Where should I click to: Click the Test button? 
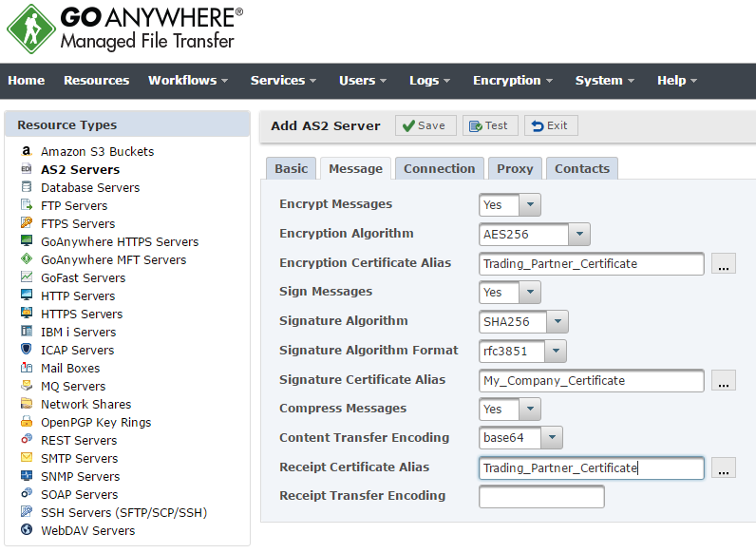(490, 125)
